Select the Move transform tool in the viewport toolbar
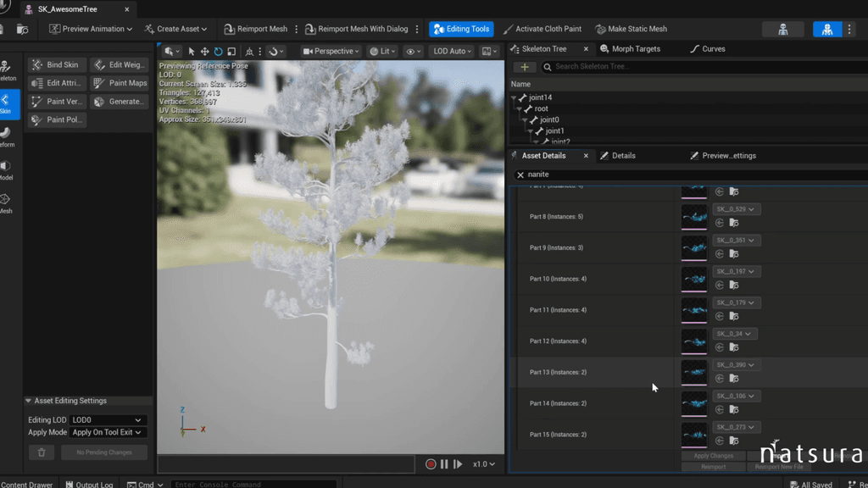The image size is (868, 488). [205, 51]
